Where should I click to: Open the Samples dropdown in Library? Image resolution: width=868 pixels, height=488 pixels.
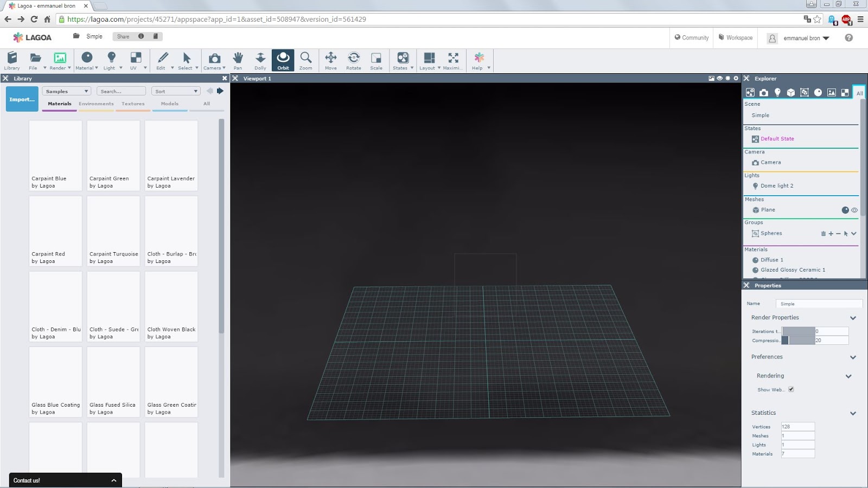point(67,91)
